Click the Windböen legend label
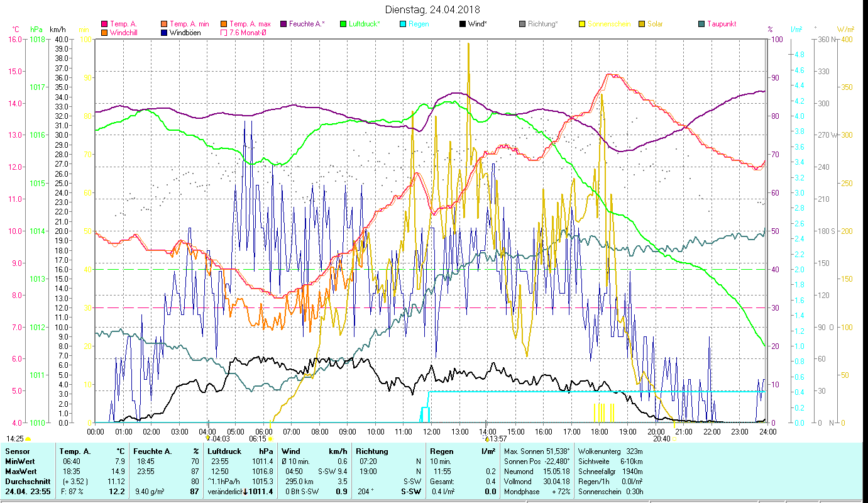Screen dimensions: 868x503 click(x=185, y=33)
